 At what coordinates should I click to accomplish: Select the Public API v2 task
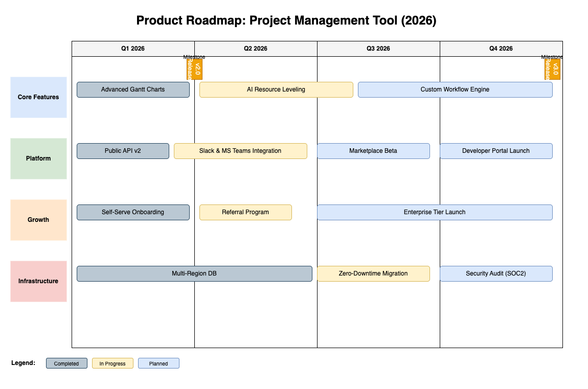(x=123, y=151)
